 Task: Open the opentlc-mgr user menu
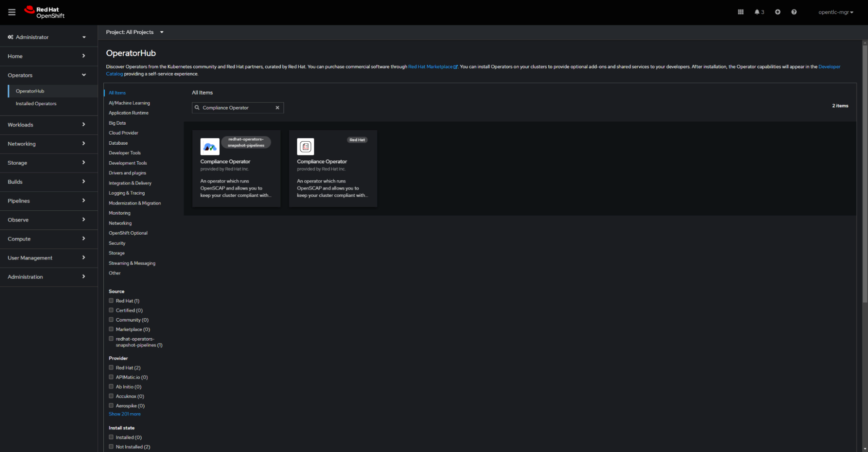coord(835,12)
